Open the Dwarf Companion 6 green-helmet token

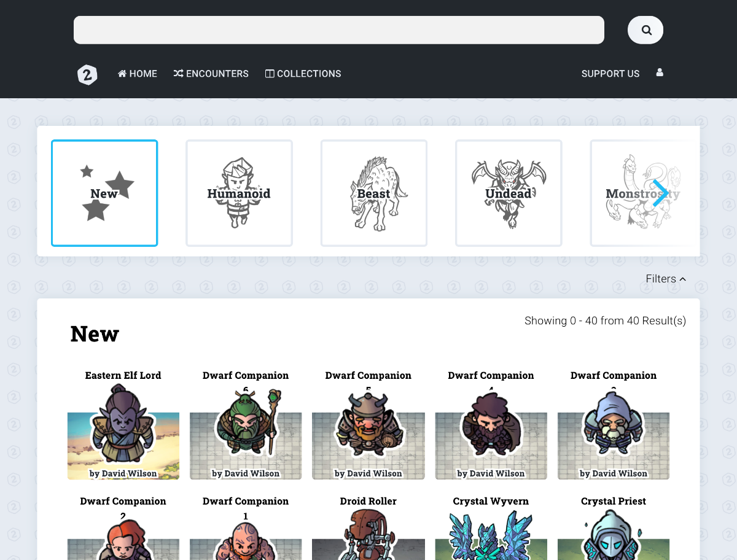246,434
